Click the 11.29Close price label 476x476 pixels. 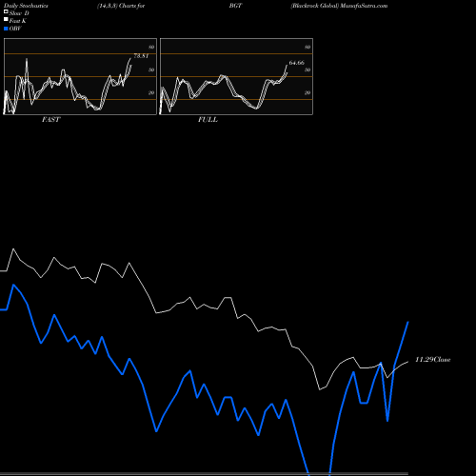[x=433, y=360]
